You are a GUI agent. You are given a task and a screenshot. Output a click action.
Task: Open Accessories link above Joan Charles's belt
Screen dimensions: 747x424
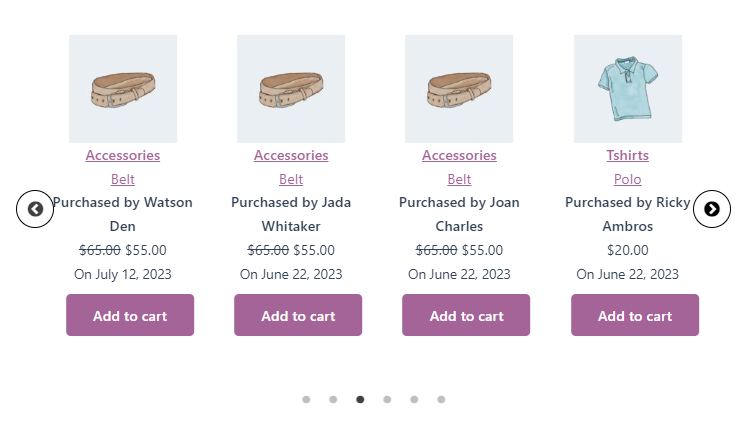click(x=459, y=155)
